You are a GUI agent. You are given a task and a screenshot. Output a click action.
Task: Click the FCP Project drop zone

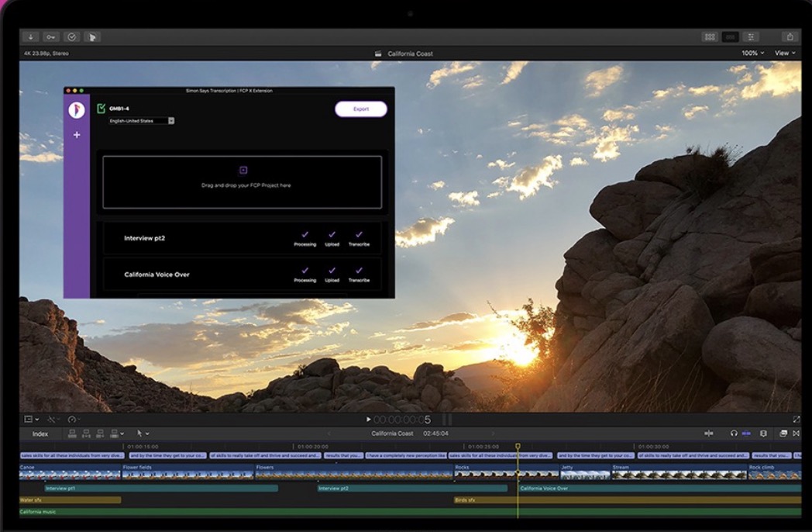[243, 182]
